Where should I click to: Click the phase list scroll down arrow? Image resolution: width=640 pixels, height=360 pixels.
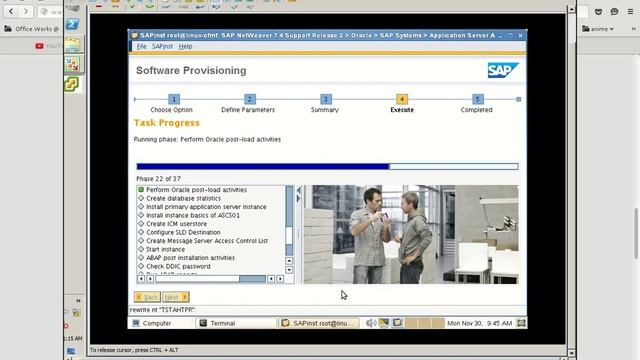289,270
